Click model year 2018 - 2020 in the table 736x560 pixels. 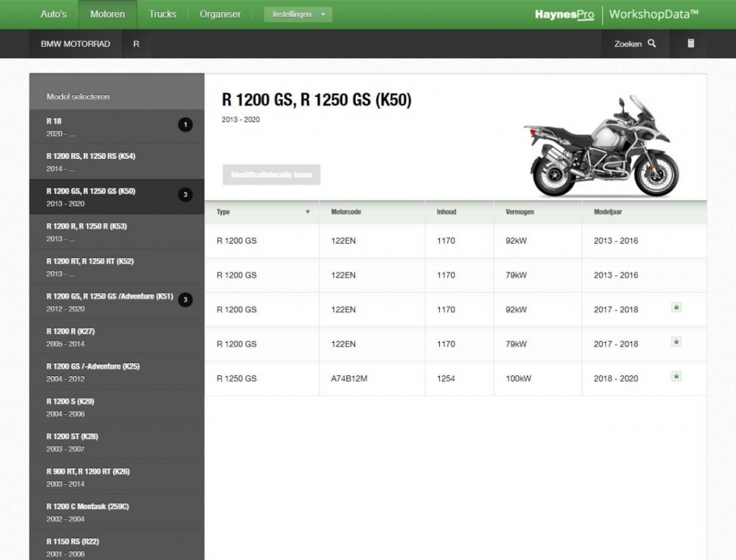(616, 378)
